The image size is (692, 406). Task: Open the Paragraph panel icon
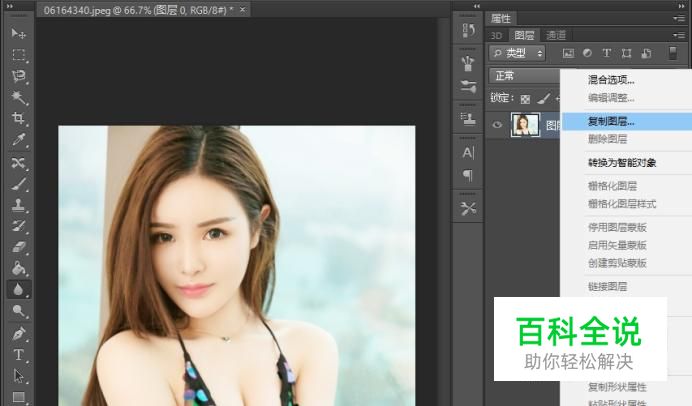coord(468,175)
